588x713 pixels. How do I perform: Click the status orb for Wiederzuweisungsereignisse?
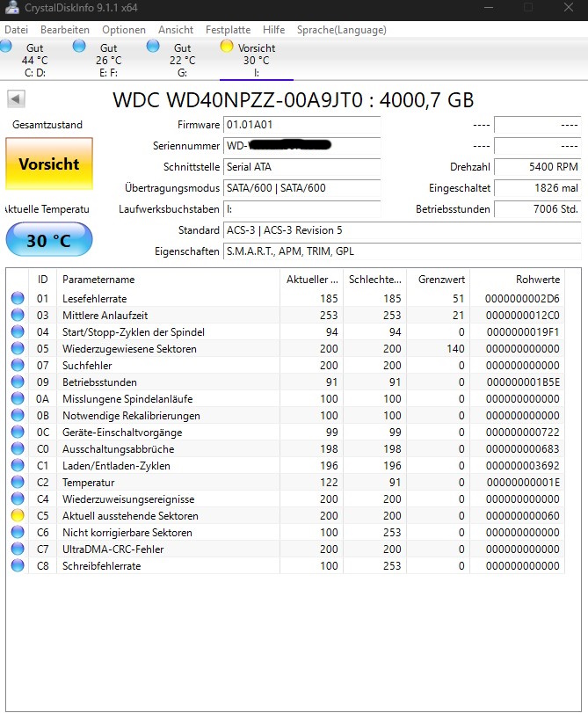(18, 498)
